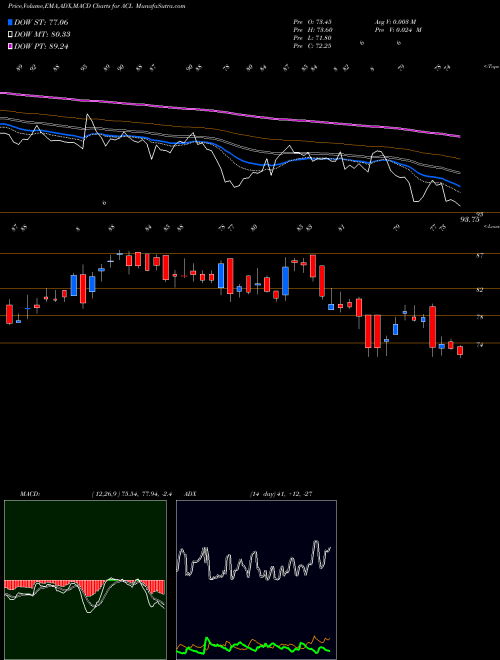Select the 'DOW PT: 89.24' label
This screenshot has width=500, height=660.
pyautogui.click(x=41, y=46)
